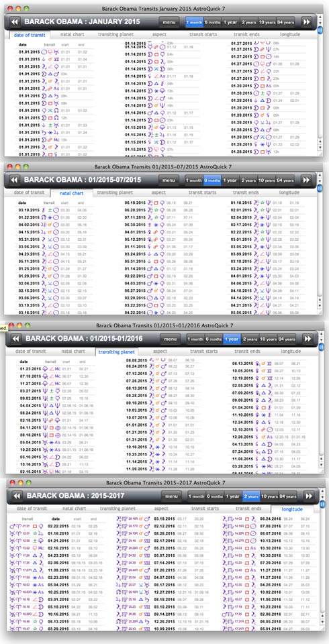This screenshot has height=644, width=329.
Task: Select 84 years in January 2015 window
Action: click(286, 21)
